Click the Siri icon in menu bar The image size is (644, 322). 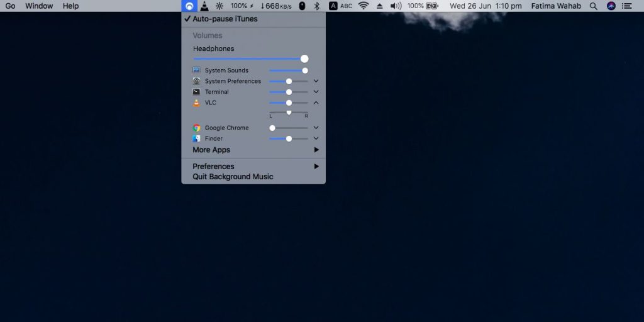611,6
